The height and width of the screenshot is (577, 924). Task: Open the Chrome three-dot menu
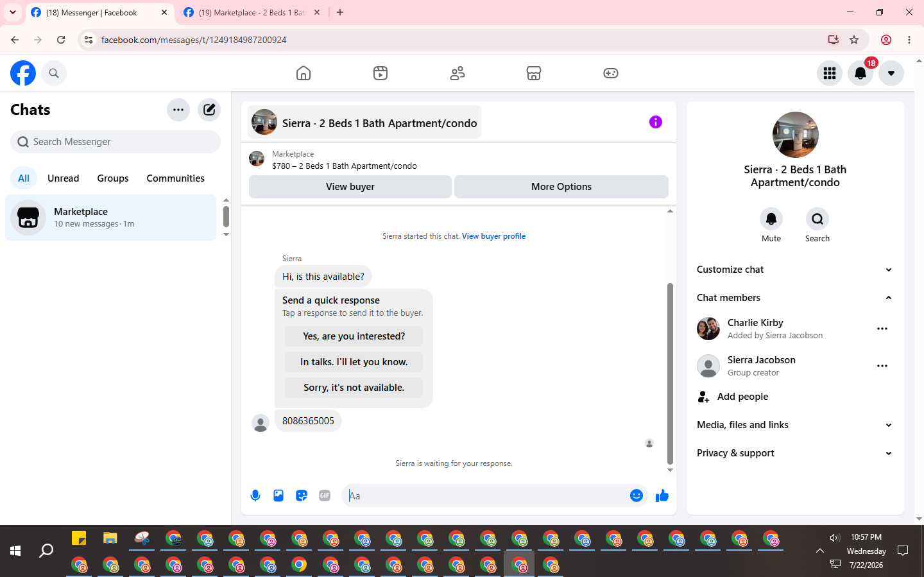(909, 40)
